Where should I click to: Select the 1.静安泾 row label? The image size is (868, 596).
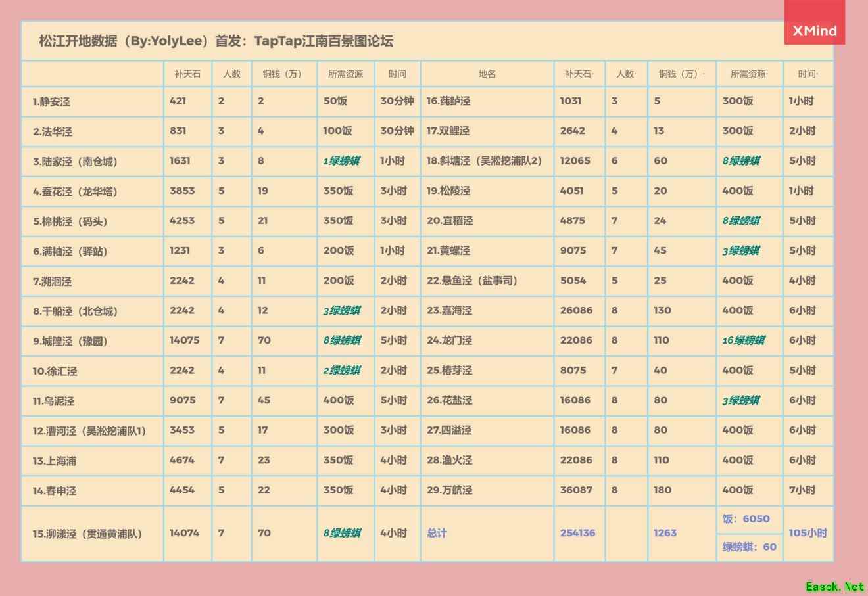pos(52,102)
